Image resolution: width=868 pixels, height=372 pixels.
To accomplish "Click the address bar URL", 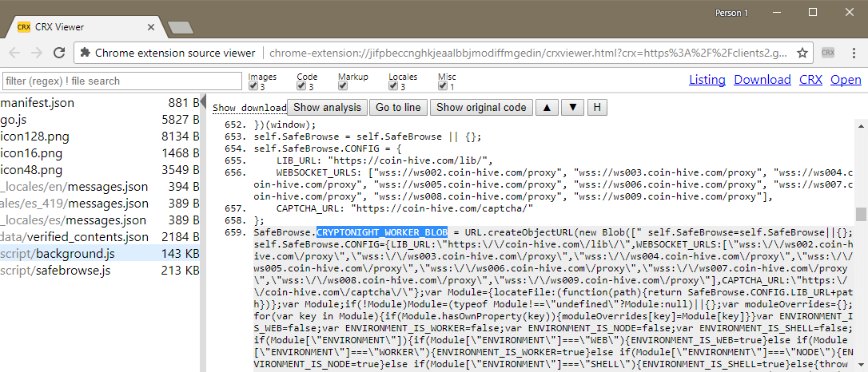I will click(528, 53).
